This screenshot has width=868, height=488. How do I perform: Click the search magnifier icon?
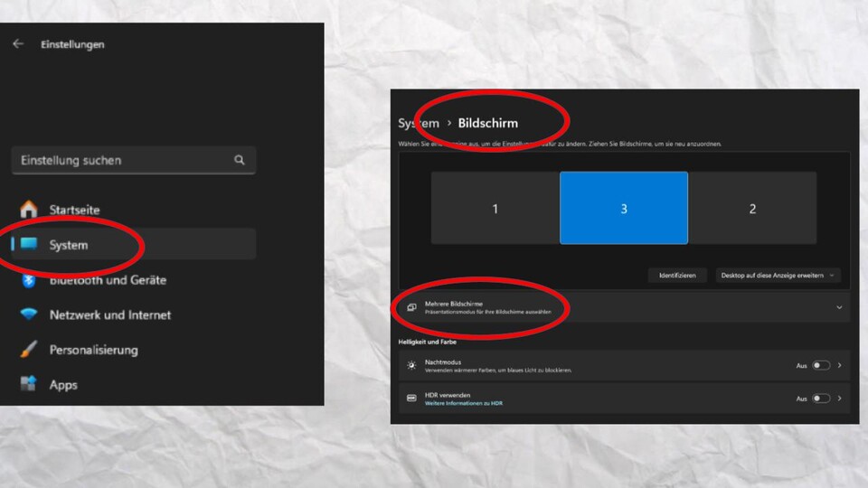[239, 160]
